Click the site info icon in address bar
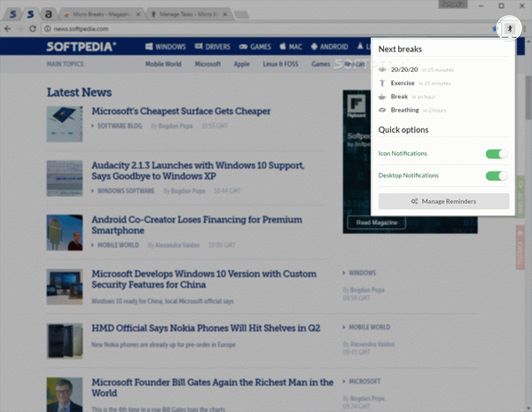This screenshot has width=532, height=412. tap(48, 29)
